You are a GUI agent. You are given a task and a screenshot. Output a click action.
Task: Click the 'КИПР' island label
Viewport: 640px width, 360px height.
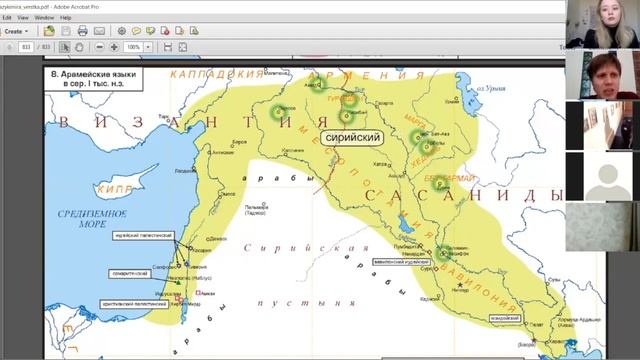click(115, 190)
